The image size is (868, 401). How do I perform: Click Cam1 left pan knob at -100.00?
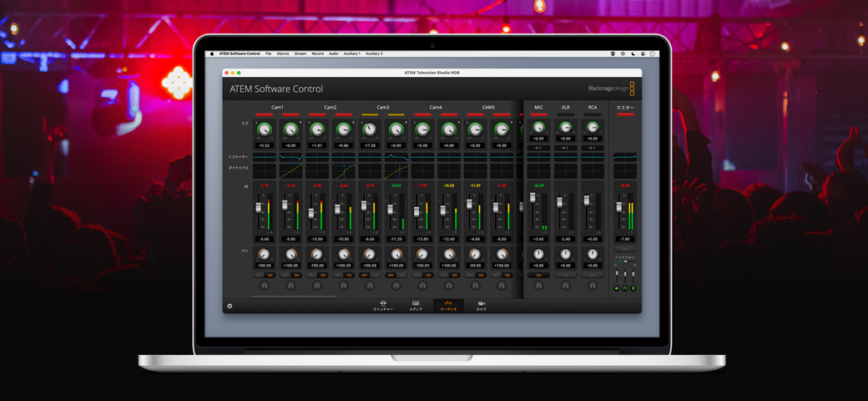(x=264, y=254)
